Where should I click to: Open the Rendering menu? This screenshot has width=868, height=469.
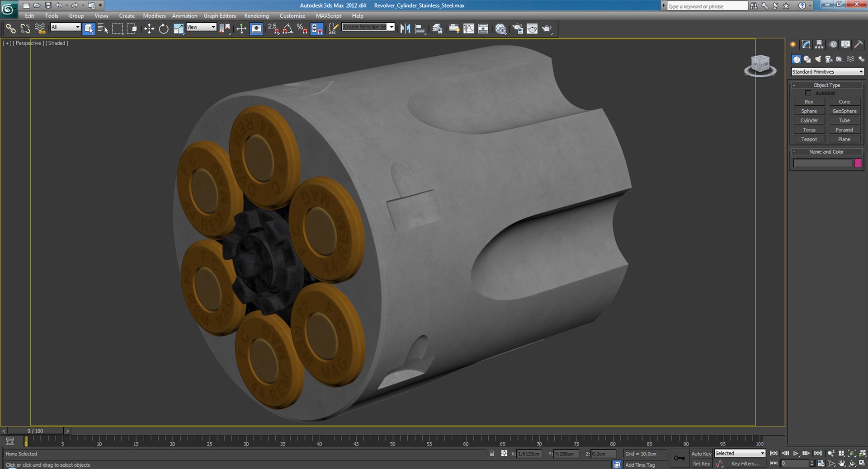256,16
